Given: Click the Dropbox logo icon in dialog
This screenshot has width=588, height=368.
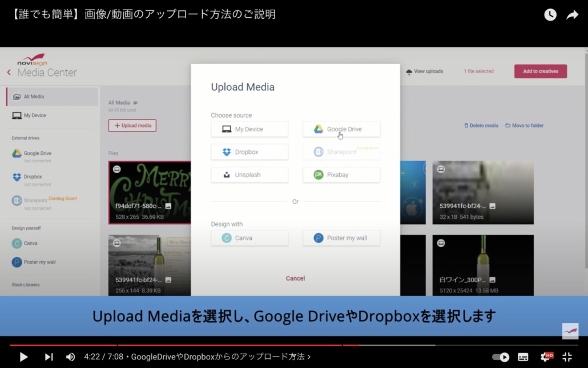Looking at the screenshot, I should [227, 152].
